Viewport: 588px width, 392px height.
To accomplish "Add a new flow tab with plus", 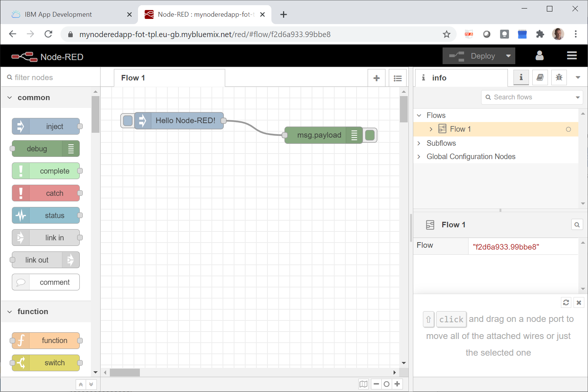I will click(377, 78).
